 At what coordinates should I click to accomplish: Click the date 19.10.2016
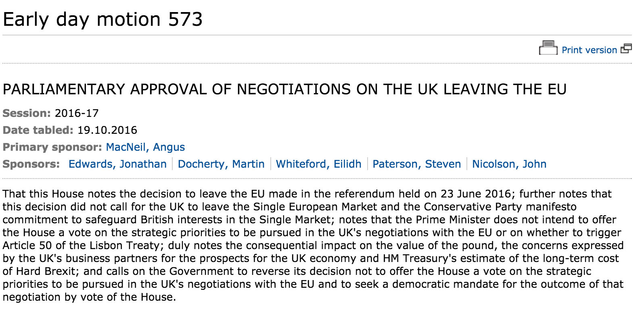(107, 130)
